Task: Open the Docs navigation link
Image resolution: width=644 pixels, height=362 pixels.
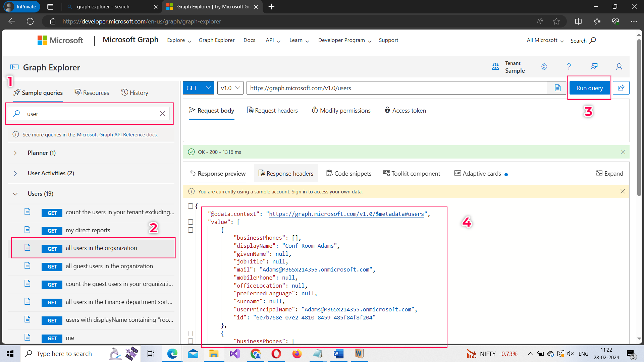Action: 249,40
